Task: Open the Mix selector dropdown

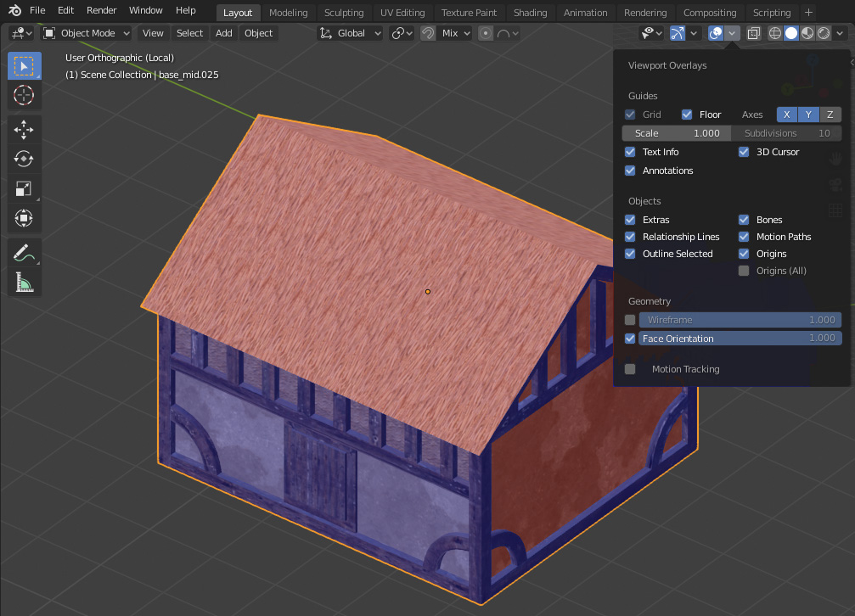Action: (455, 33)
